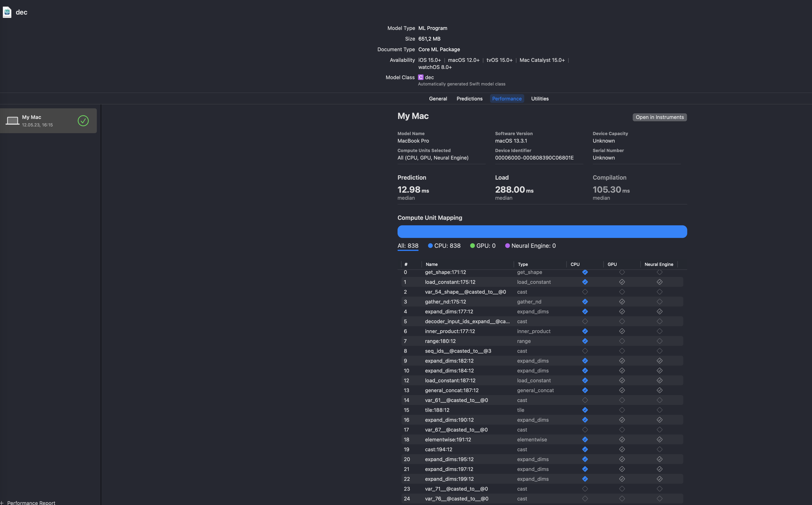Filter operations by GPU: 0
812x505 pixels.
click(x=483, y=246)
